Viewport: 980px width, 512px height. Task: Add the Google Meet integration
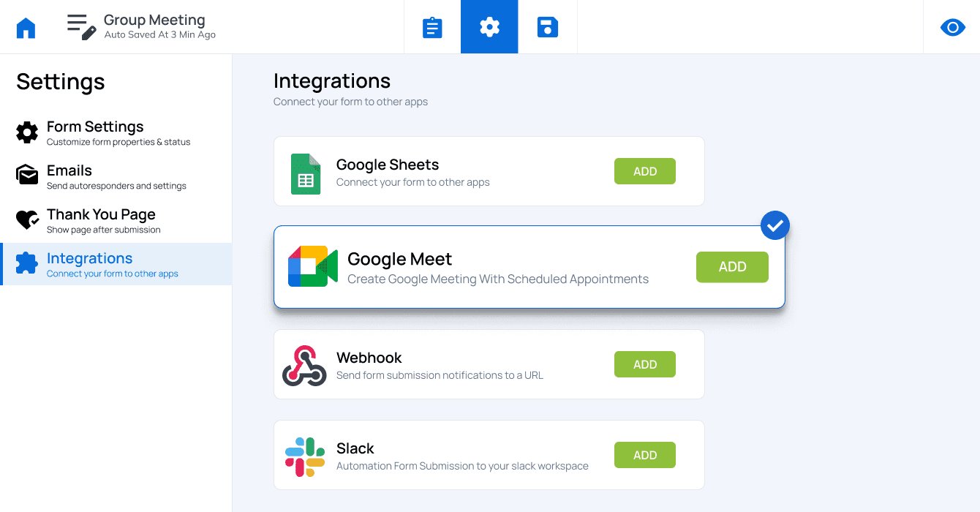(x=732, y=267)
